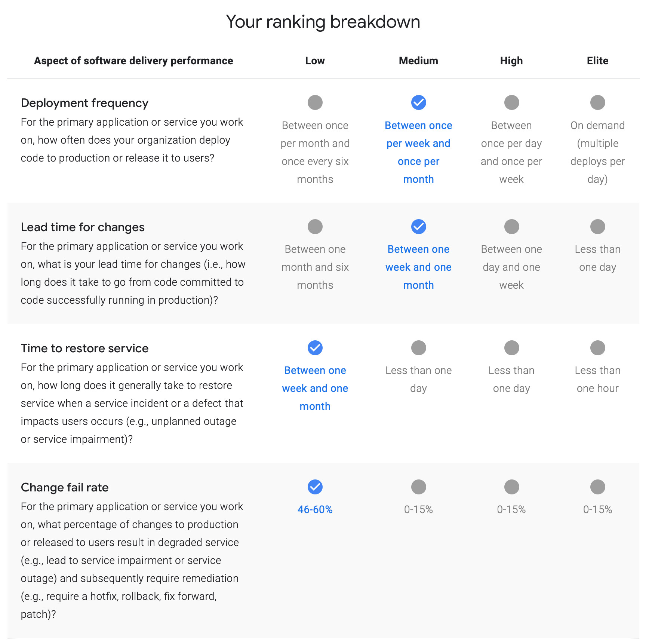Click the Deployment frequency heading
Image resolution: width=649 pixels, height=644 pixels.
(84, 103)
